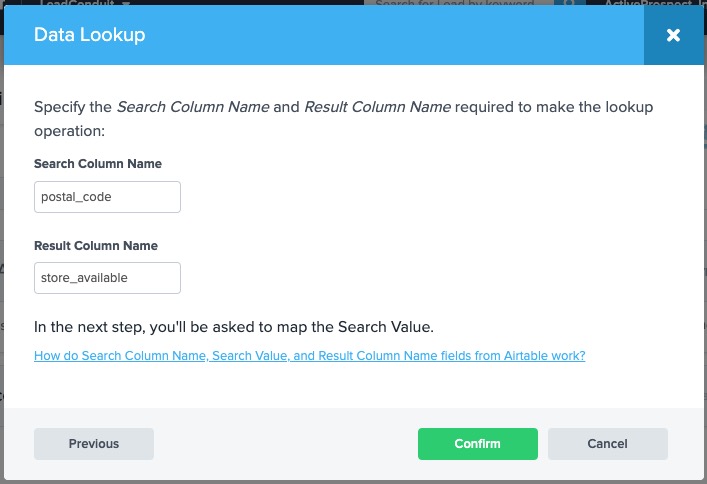707x484 pixels.
Task: Click the bold Result Column Name label
Action: click(x=96, y=246)
